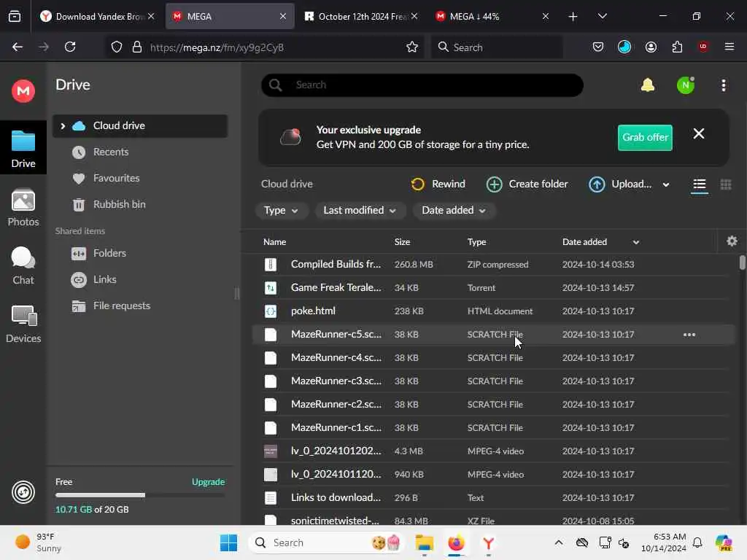Click the file list vertical scrollbar
This screenshot has width=747, height=560.
point(742,262)
